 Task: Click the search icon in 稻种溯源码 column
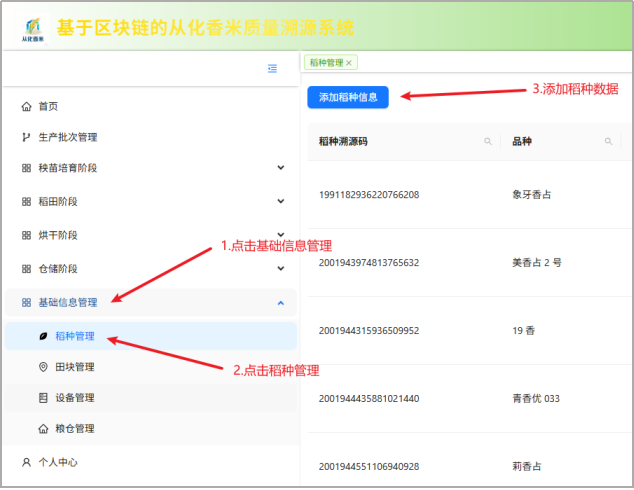488,142
